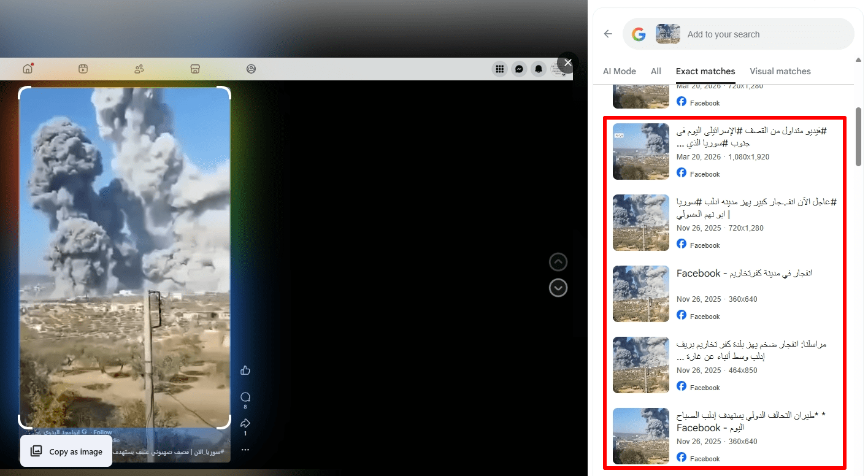Screen dimensions: 868x476
Task: Open the Facebook Friends icon
Action: pos(139,69)
